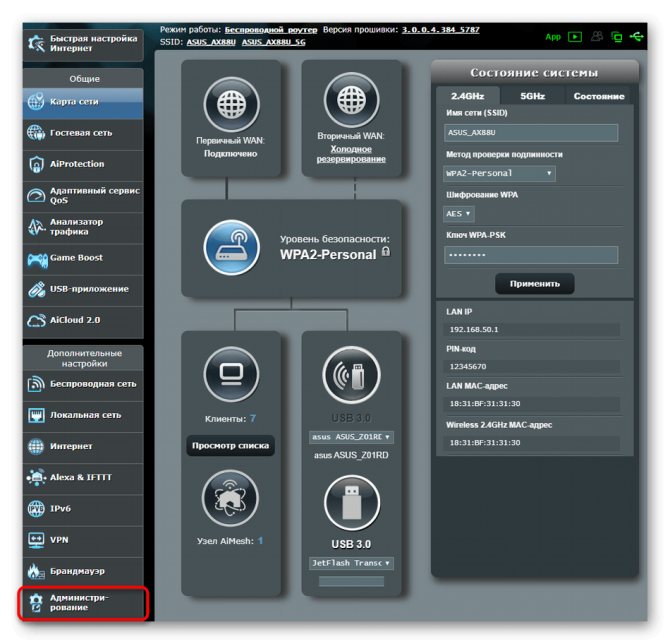Click the green USB status icon
Image resolution: width=670 pixels, height=644 pixels.
636,37
